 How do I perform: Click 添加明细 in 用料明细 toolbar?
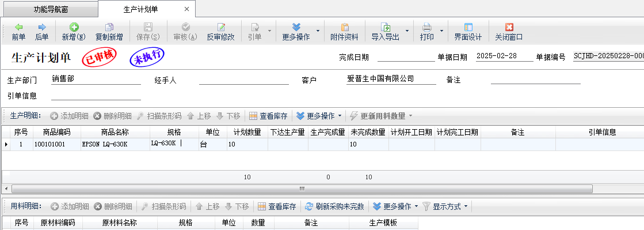[x=70, y=206]
